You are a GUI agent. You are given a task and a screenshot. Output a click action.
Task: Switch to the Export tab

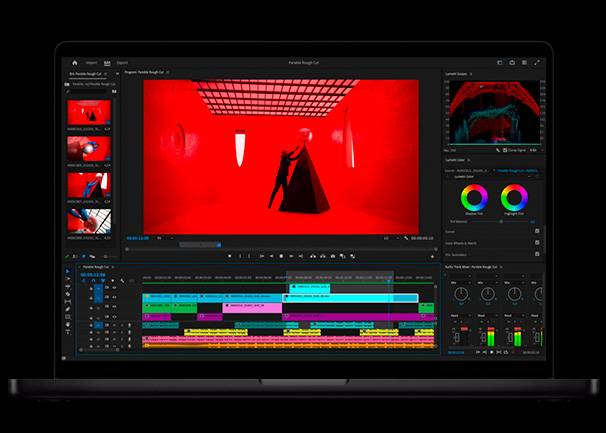click(x=122, y=62)
